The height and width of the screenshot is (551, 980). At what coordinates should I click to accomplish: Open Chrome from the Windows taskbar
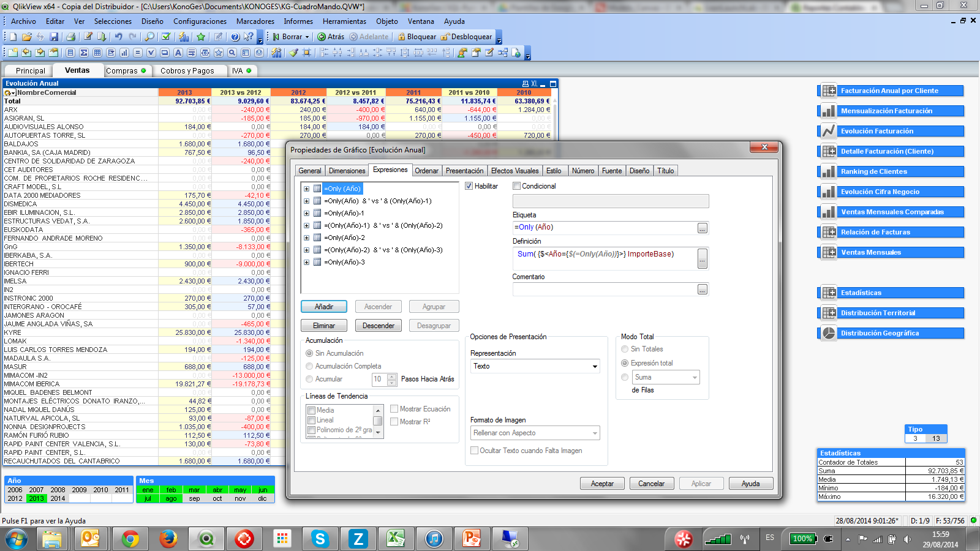point(130,539)
